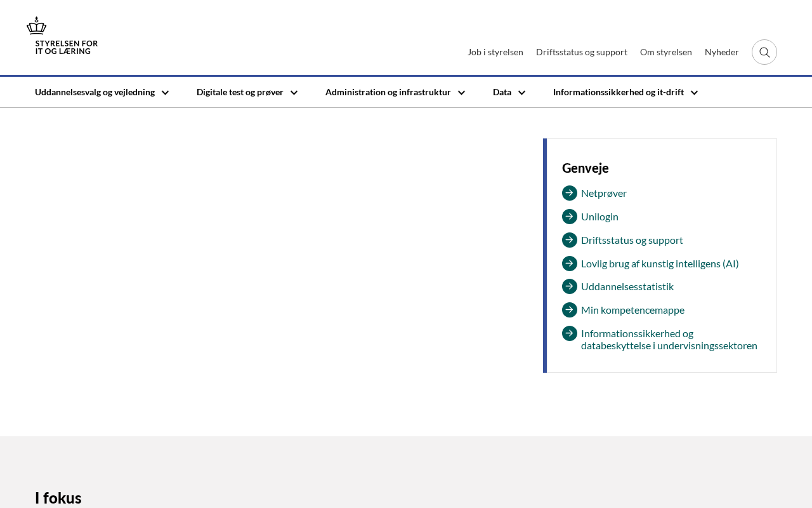Click the Styrelsen for IT og Læring crown logo

62,36
